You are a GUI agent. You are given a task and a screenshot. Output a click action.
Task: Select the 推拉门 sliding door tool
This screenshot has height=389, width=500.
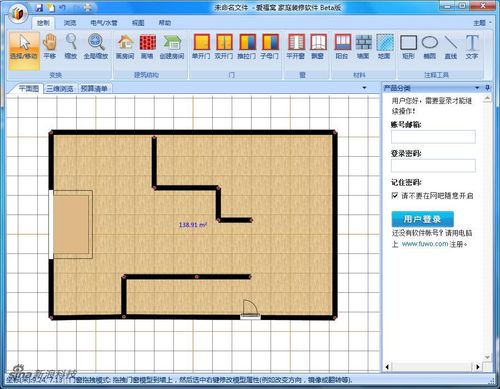tap(247, 47)
